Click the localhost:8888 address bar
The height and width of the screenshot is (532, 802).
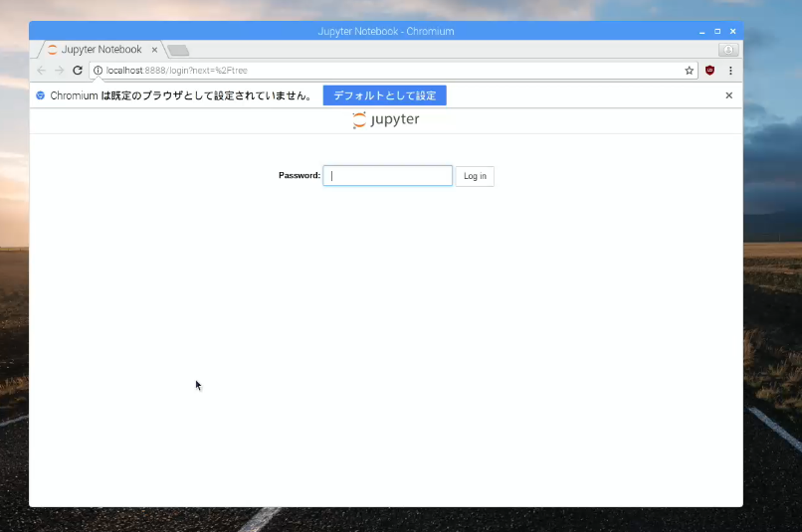pos(394,71)
